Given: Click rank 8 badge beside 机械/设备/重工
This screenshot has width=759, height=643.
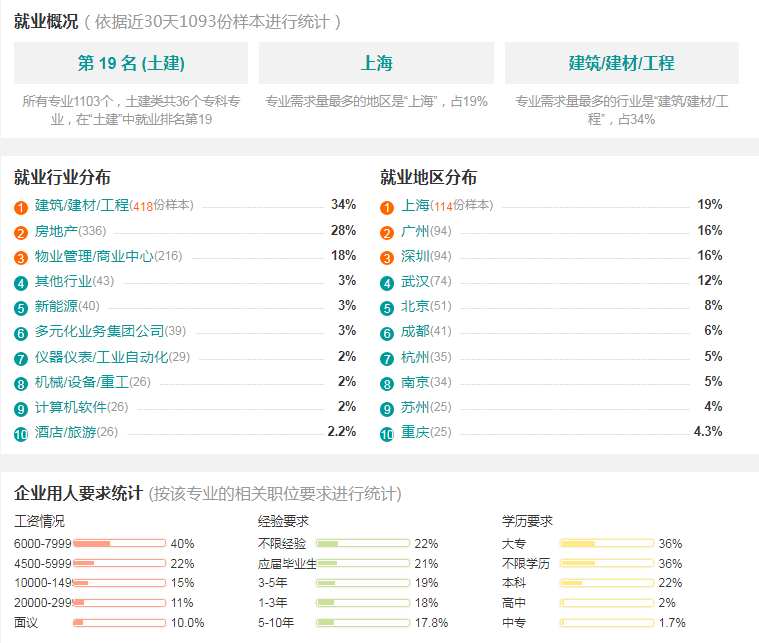Looking at the screenshot, I should [21, 384].
